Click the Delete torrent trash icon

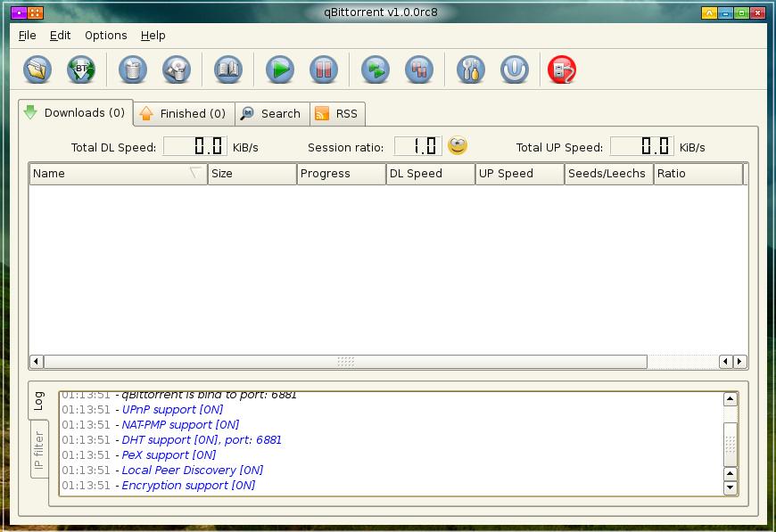tap(133, 70)
